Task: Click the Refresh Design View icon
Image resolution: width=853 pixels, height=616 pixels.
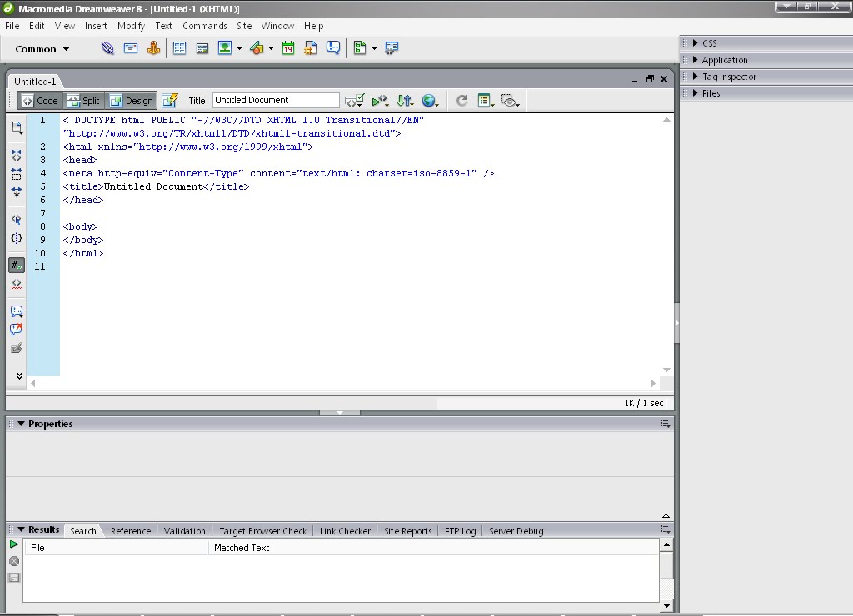Action: (461, 101)
